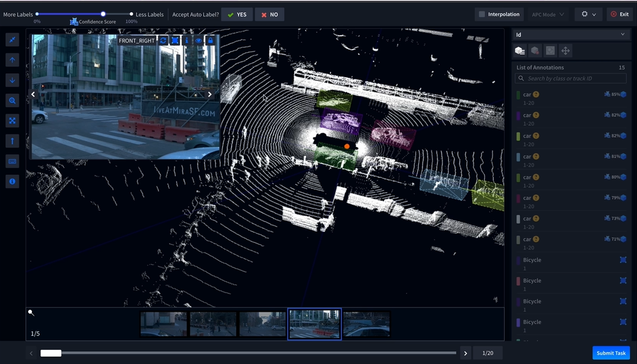
Task: Click the green color swatch of the 85% car
Action: pos(518,95)
